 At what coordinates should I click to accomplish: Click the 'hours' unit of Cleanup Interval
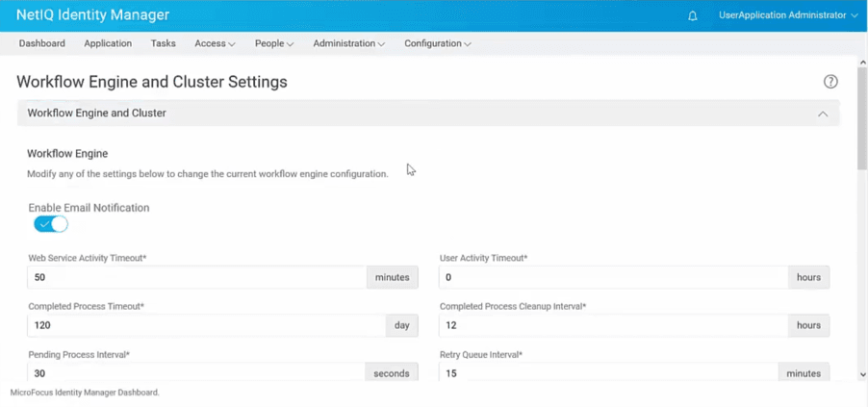click(x=808, y=325)
